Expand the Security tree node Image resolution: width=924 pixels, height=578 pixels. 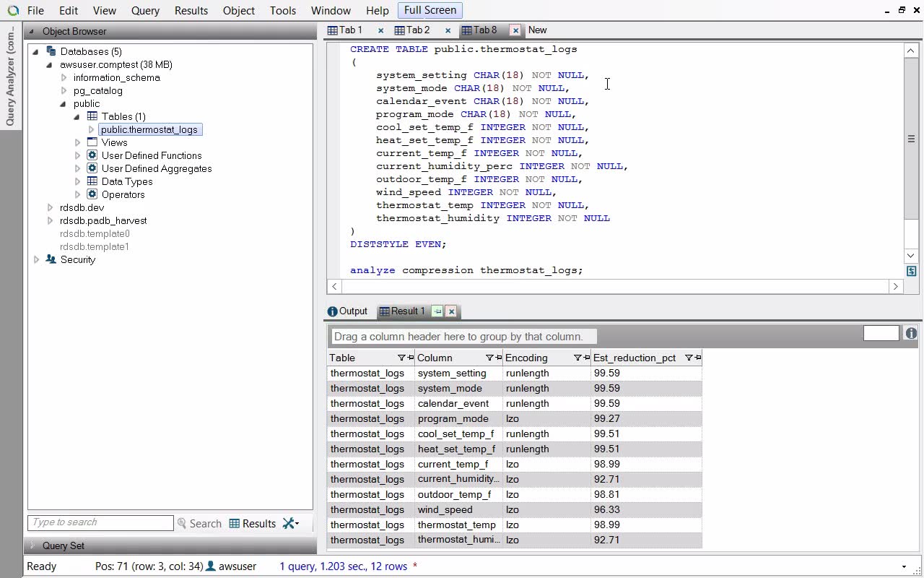click(36, 259)
